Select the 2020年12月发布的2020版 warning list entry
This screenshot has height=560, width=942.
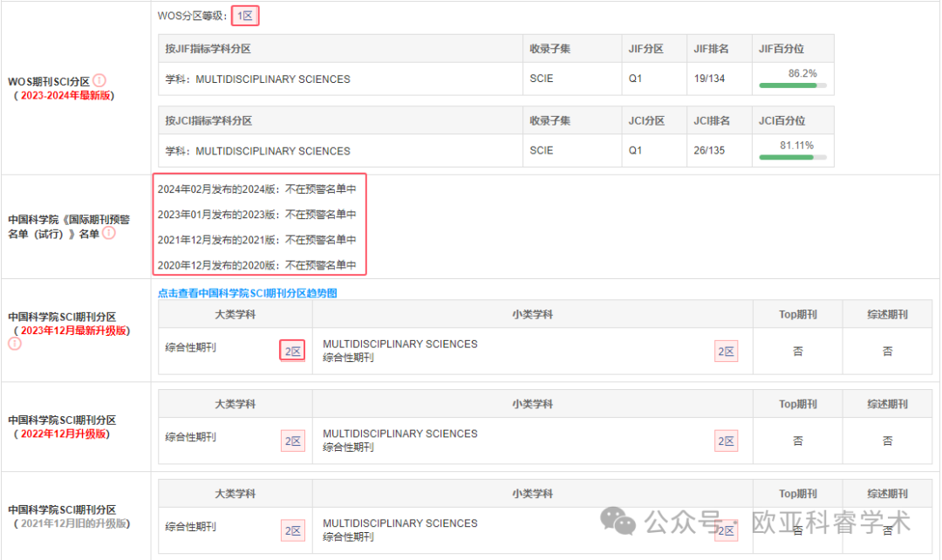[256, 264]
